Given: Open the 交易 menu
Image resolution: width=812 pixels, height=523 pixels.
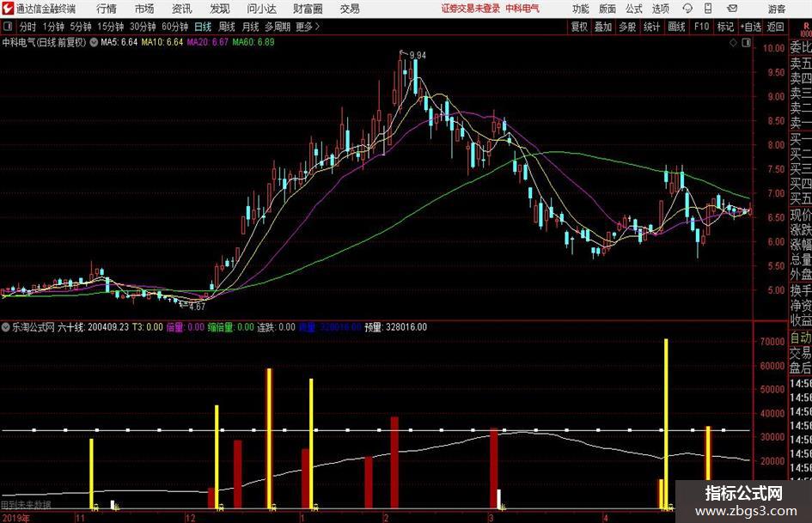Looking at the screenshot, I should click(350, 9).
